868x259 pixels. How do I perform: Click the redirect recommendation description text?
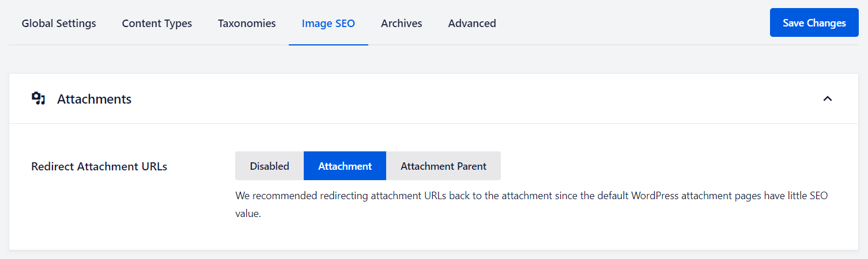403,196
